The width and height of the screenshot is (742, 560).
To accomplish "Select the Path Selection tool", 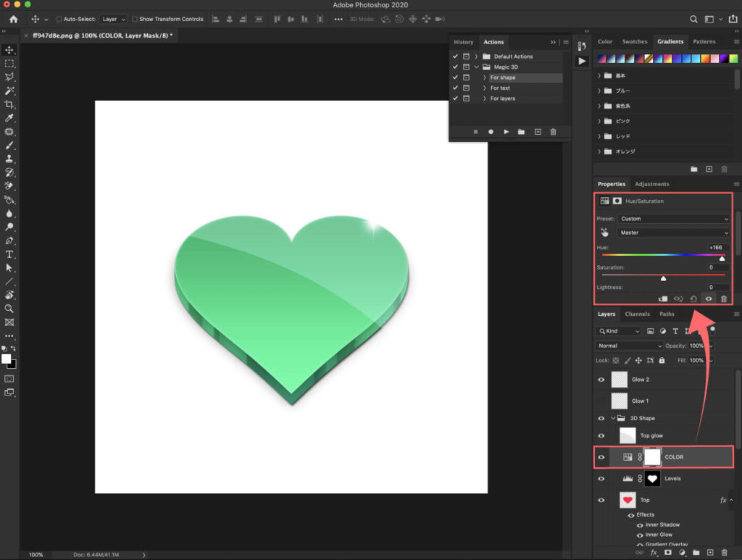I will pos(9,268).
